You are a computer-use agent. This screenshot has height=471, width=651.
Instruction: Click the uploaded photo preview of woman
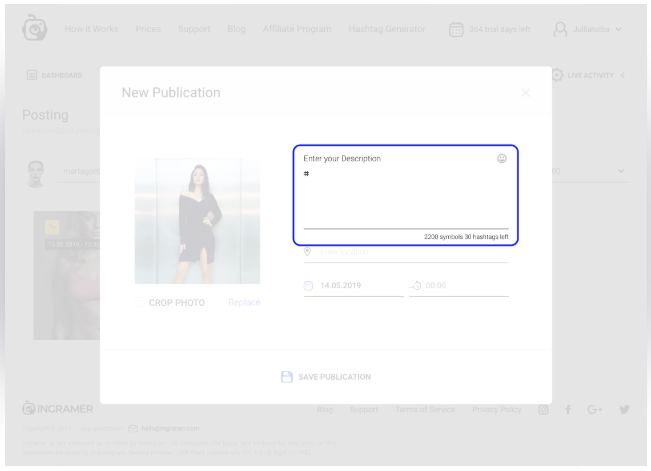[198, 221]
